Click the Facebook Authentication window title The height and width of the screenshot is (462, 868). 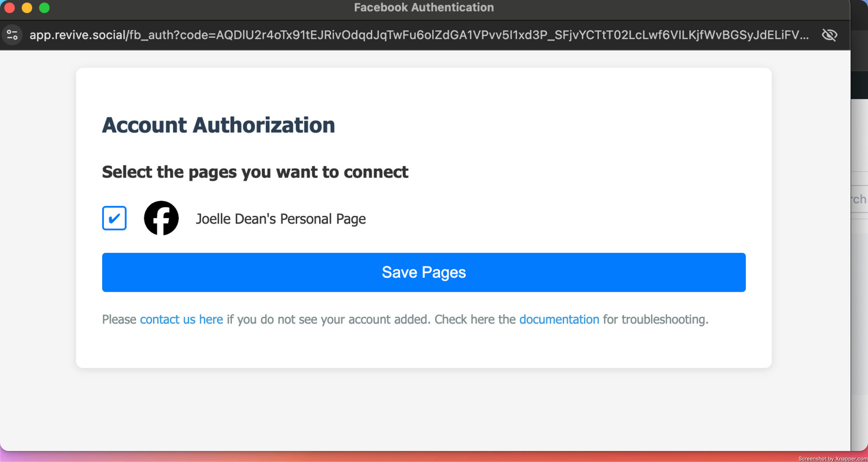pyautogui.click(x=424, y=7)
